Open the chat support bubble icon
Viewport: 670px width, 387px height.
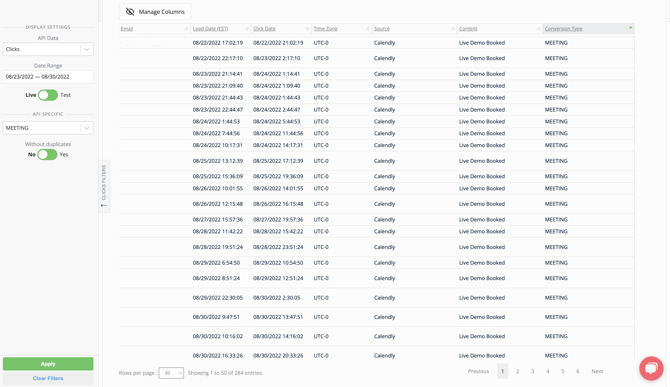(x=651, y=368)
